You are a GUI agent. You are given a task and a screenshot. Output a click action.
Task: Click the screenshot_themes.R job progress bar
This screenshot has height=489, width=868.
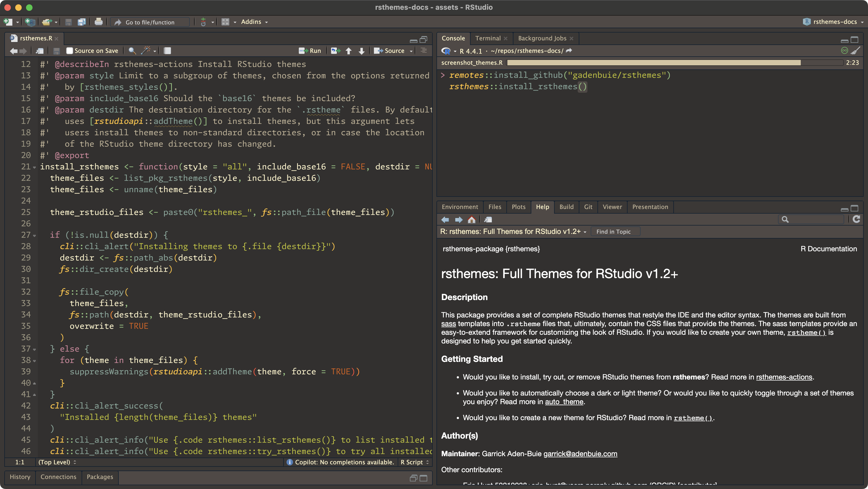point(654,63)
